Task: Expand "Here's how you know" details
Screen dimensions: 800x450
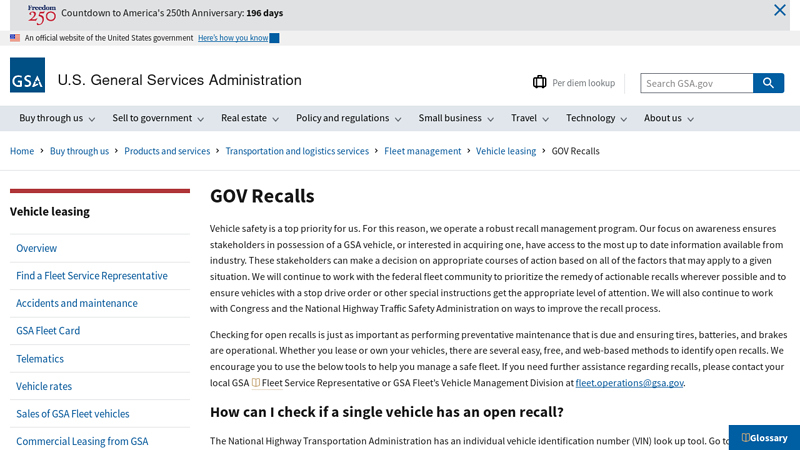Action: click(238, 38)
